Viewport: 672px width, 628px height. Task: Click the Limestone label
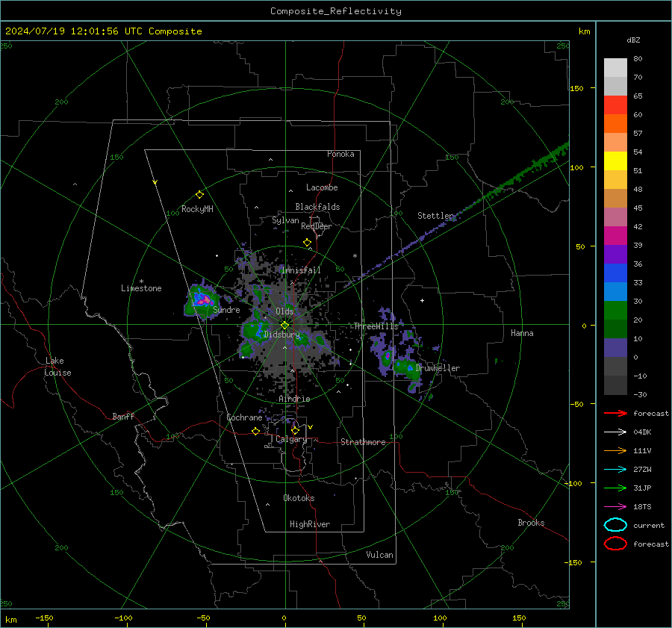pyautogui.click(x=141, y=288)
